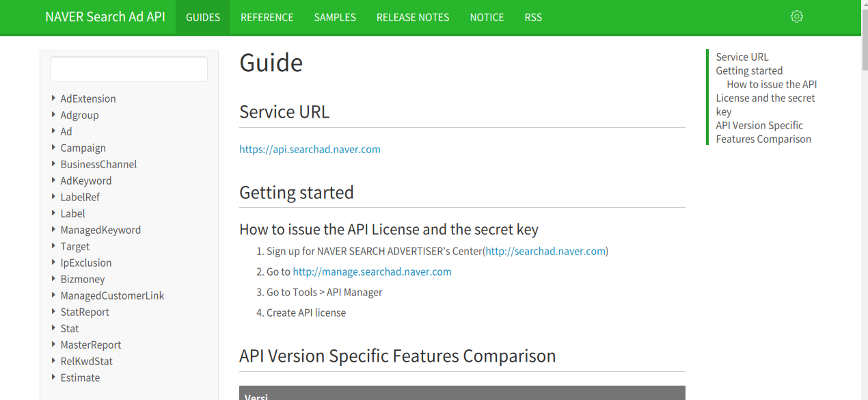Viewport: 868px width, 400px height.
Task: Open MasterReport in the sidebar
Action: [x=91, y=345]
